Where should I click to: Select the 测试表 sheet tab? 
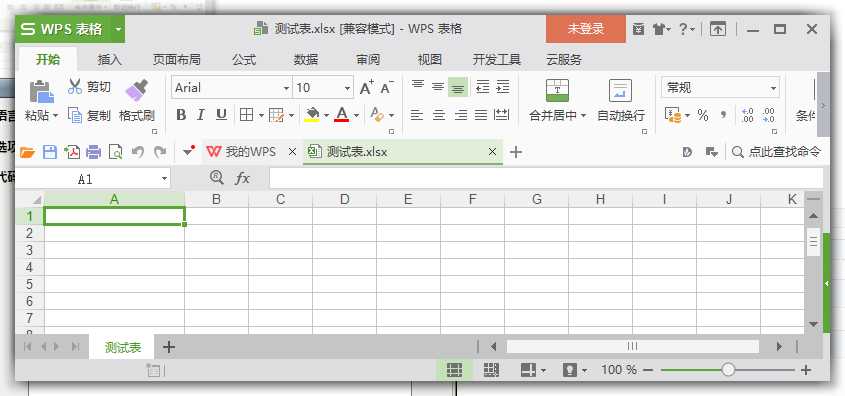coord(123,348)
